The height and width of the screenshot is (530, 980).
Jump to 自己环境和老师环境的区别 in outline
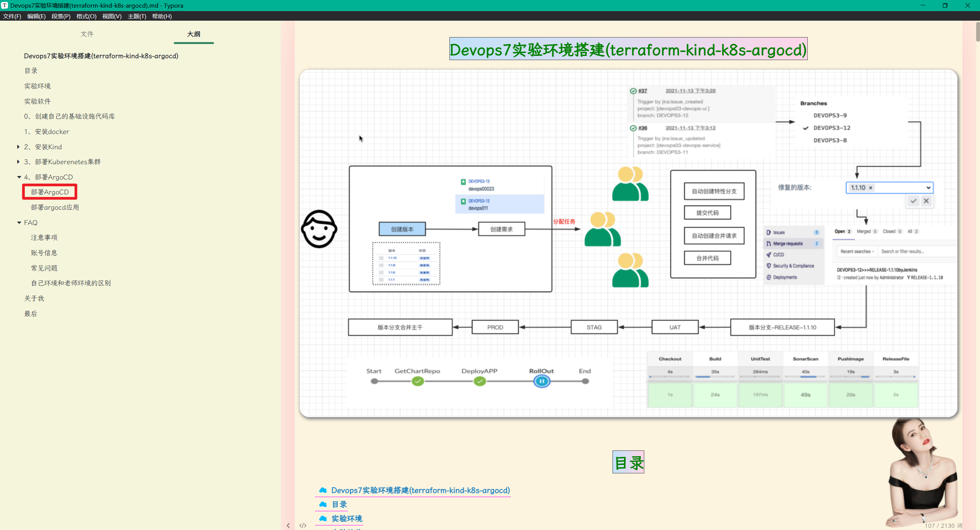click(x=71, y=283)
